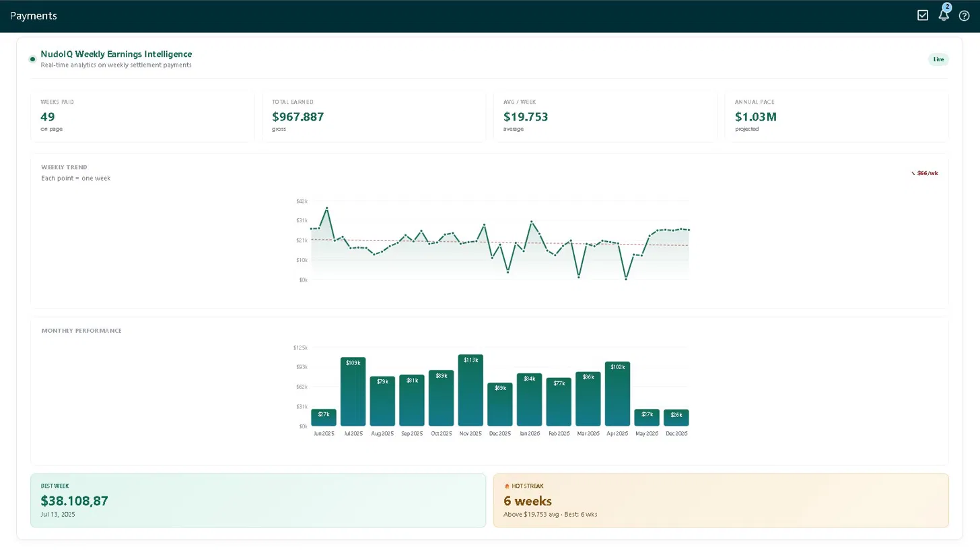Click the 'gross' caption under Total Earned
The image size is (980, 551).
tap(279, 129)
